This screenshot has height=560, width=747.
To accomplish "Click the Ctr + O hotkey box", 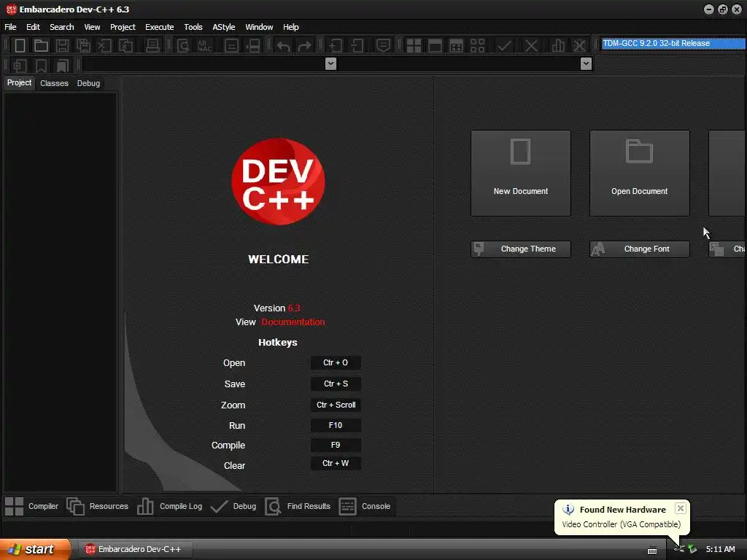I will tap(336, 363).
